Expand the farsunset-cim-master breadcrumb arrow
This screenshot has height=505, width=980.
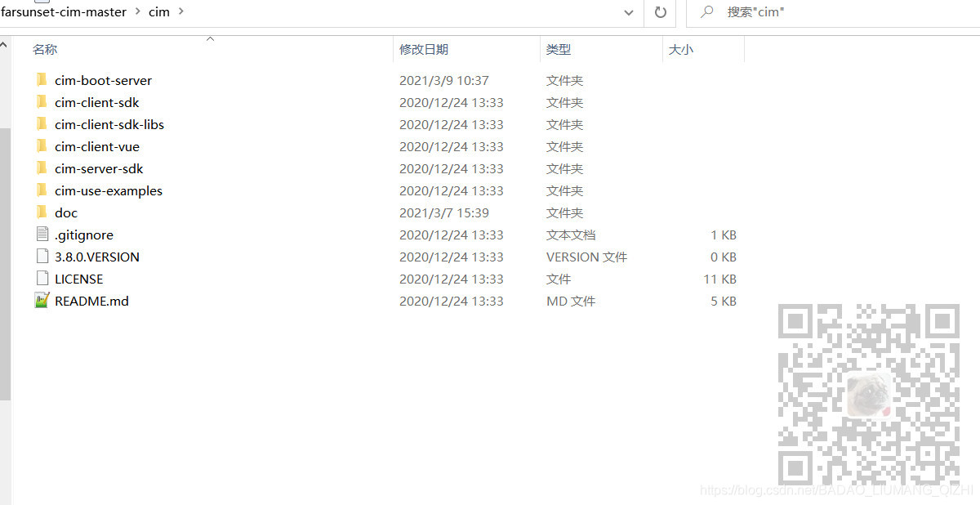pos(137,12)
